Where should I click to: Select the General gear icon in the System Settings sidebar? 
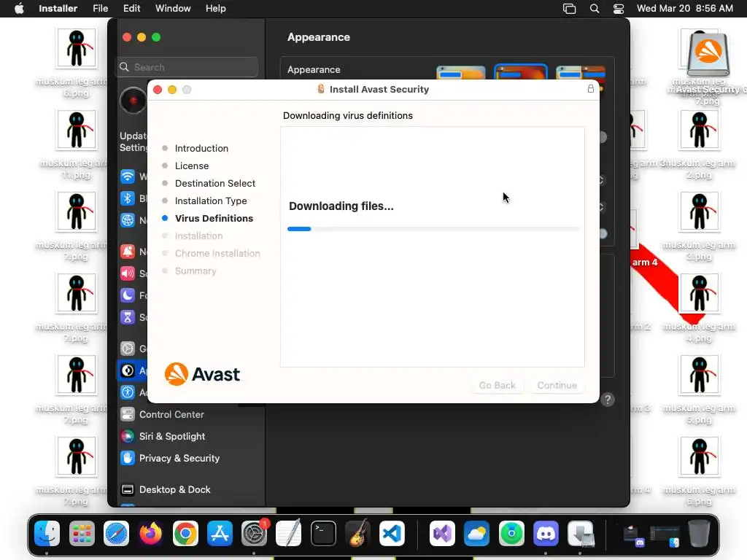pyautogui.click(x=128, y=349)
